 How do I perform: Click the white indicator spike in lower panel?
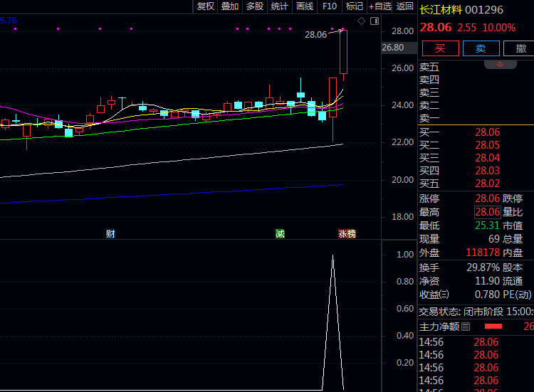(333, 322)
